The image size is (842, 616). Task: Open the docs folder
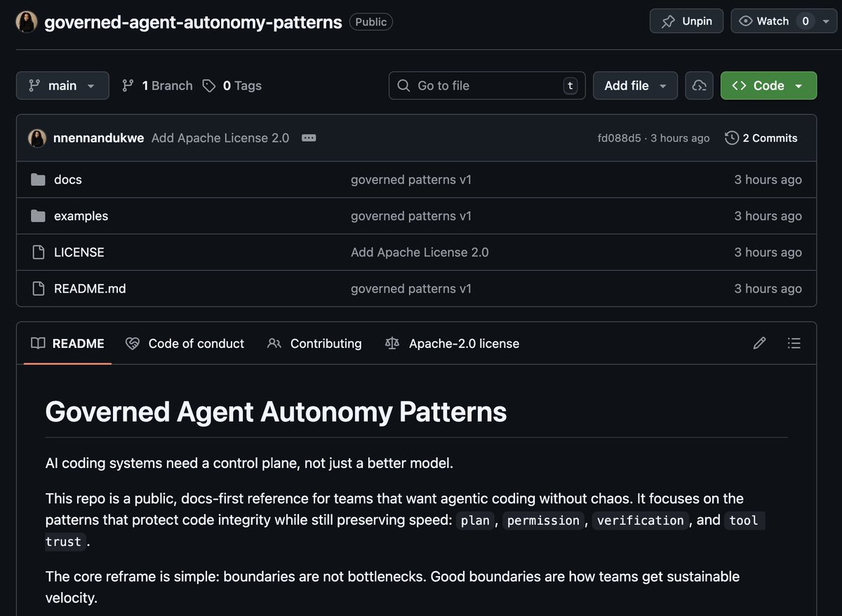click(68, 180)
